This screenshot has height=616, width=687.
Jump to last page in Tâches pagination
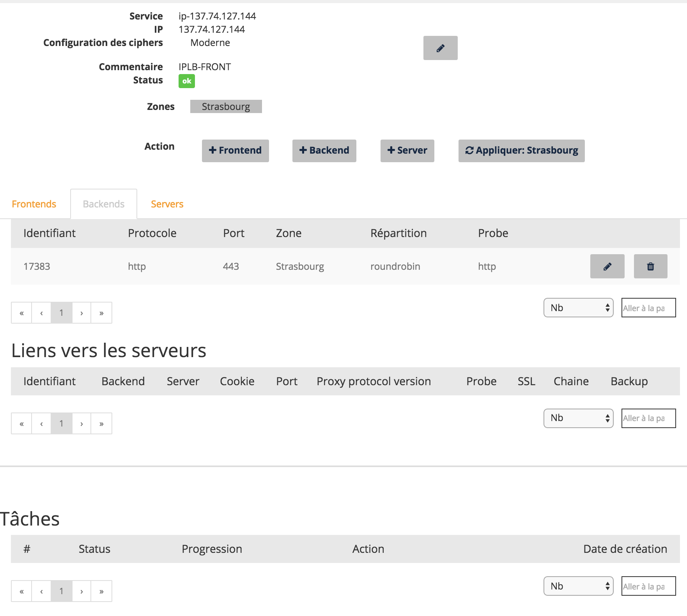tap(101, 591)
